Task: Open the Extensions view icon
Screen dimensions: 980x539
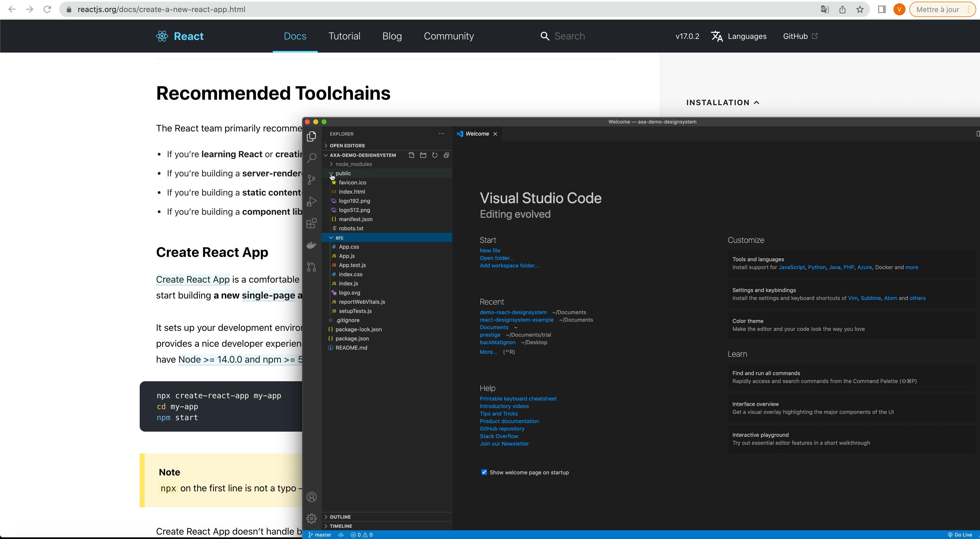Action: [x=312, y=223]
